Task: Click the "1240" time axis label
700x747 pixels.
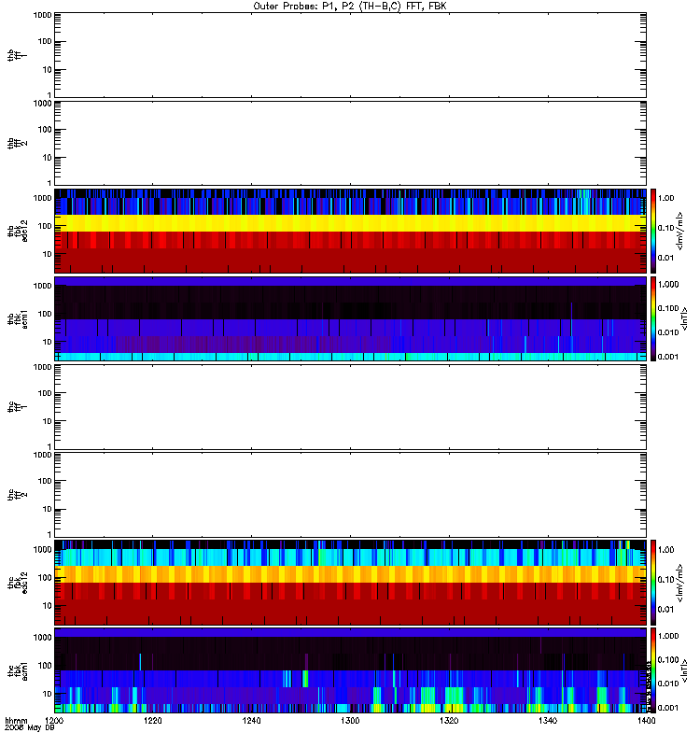Action: click(251, 721)
